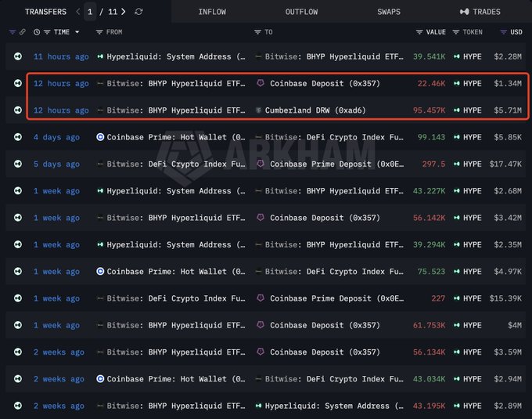Open Hyperliquid System Address sender in $2.28M row

pyautogui.click(x=176, y=56)
